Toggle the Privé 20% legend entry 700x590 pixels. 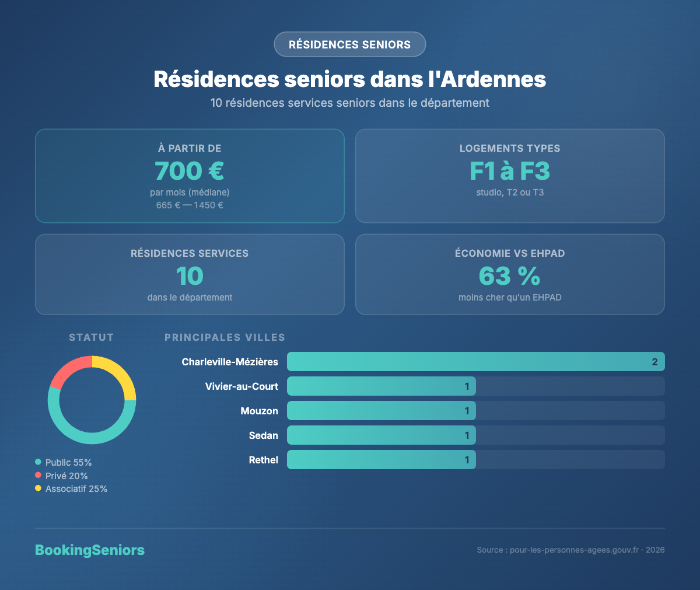[60, 476]
